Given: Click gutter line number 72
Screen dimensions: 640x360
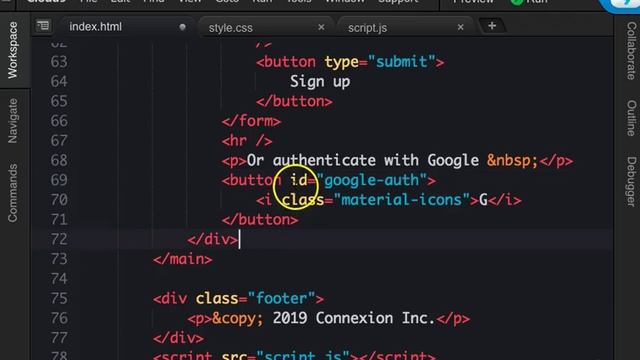Looking at the screenshot, I should (59, 239).
